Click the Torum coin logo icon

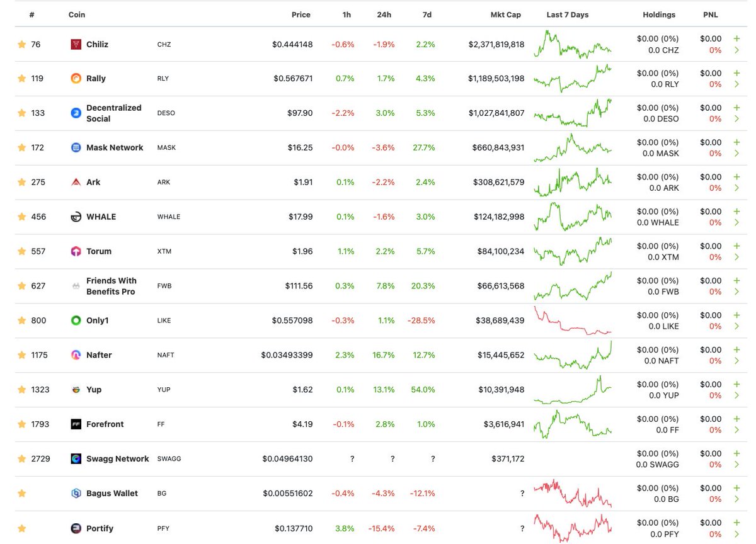[76, 251]
